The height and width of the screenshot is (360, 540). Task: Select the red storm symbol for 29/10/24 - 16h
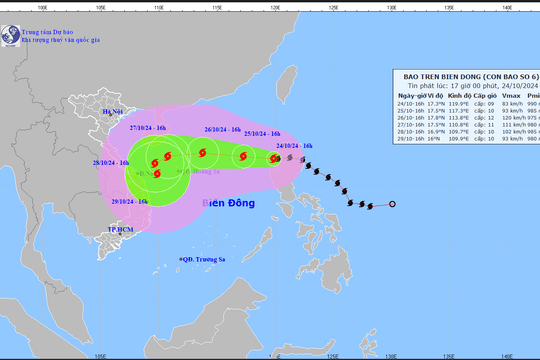coord(157,173)
